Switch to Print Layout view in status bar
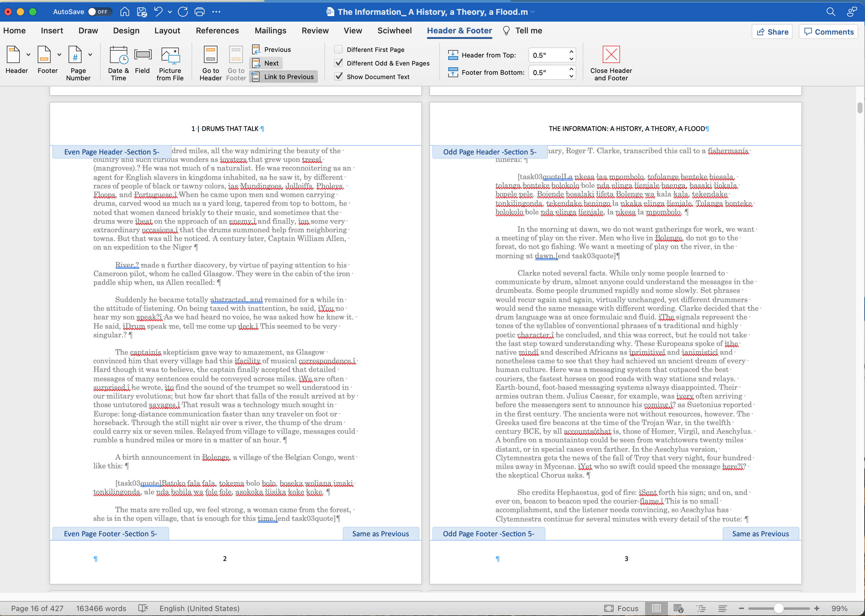Viewport: 865px width, 616px height. 656,608
